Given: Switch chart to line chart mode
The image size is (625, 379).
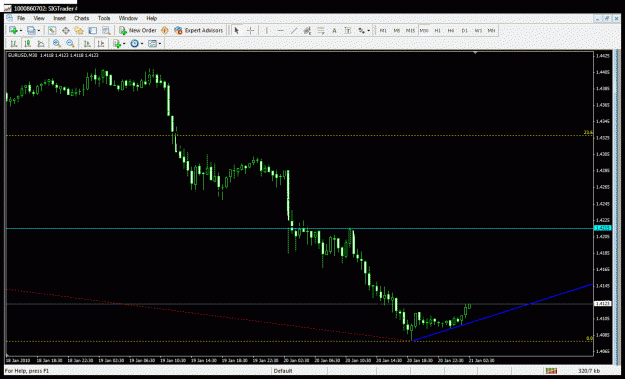Looking at the screenshot, I should pos(41,43).
